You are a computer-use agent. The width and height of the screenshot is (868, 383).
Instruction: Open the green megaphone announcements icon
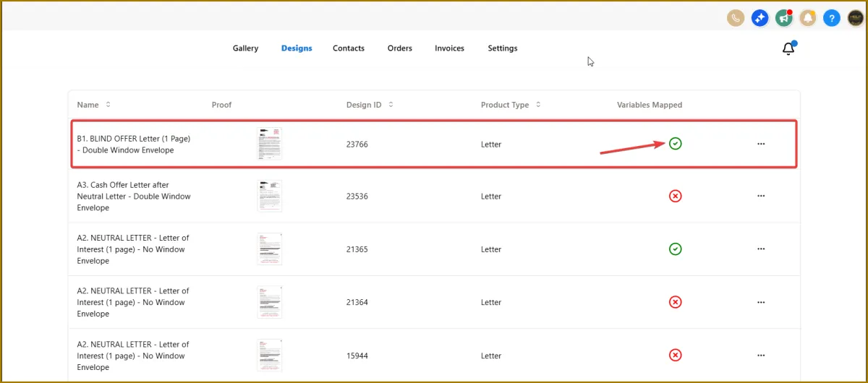pos(783,18)
